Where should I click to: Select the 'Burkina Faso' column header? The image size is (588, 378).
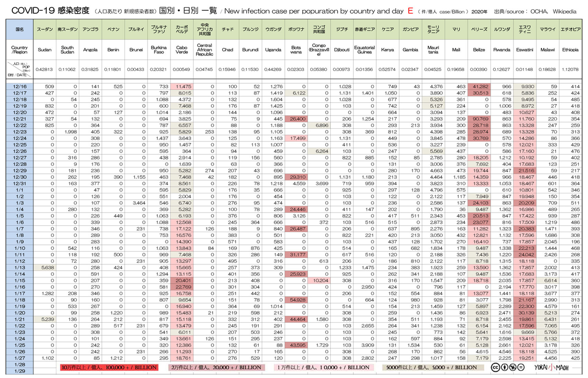click(159, 50)
